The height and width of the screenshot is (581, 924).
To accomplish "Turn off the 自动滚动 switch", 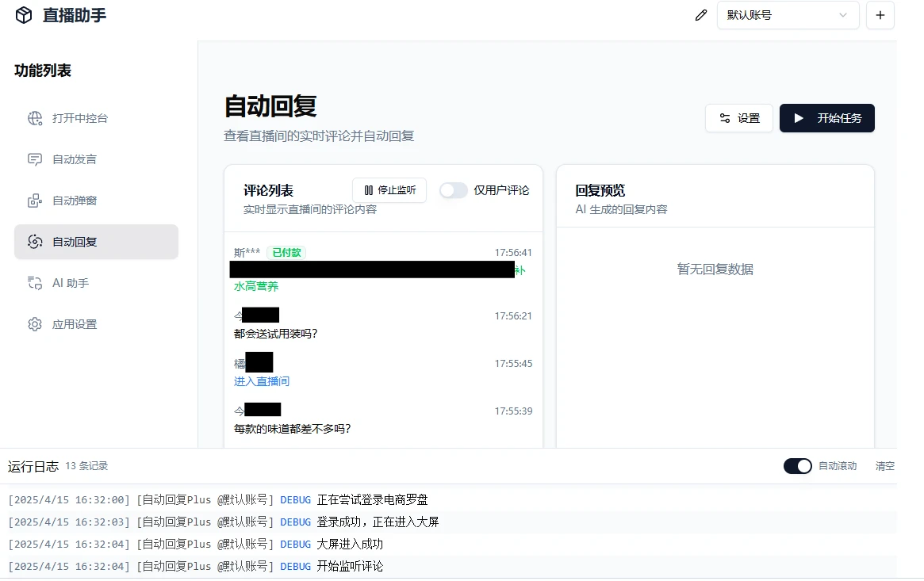I will click(x=797, y=466).
